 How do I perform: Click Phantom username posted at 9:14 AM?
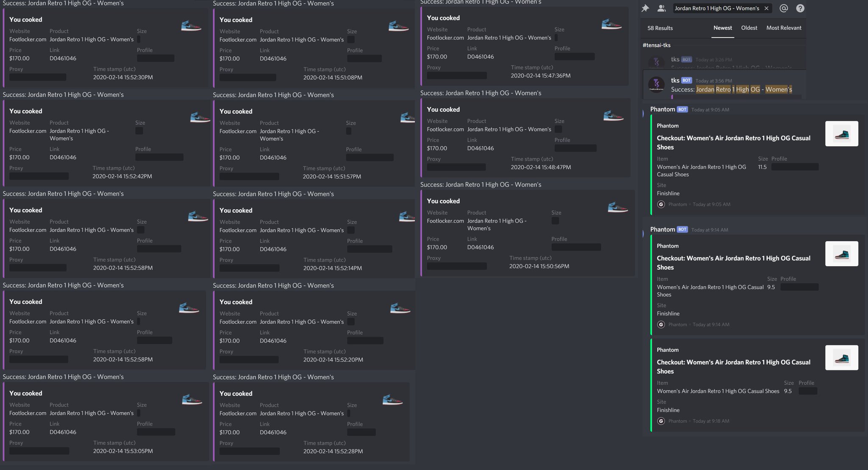[x=662, y=229]
